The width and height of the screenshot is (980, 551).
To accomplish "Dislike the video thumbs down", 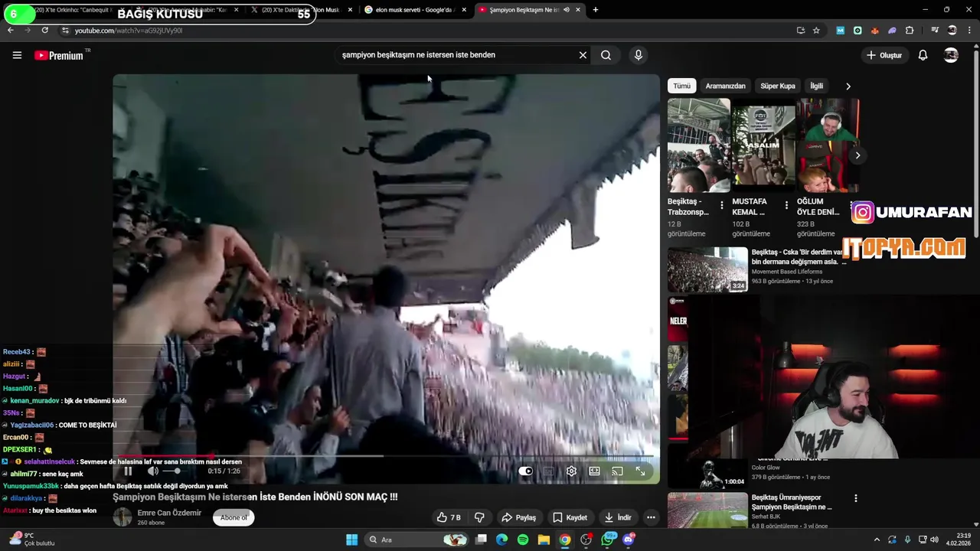I will pos(479,517).
